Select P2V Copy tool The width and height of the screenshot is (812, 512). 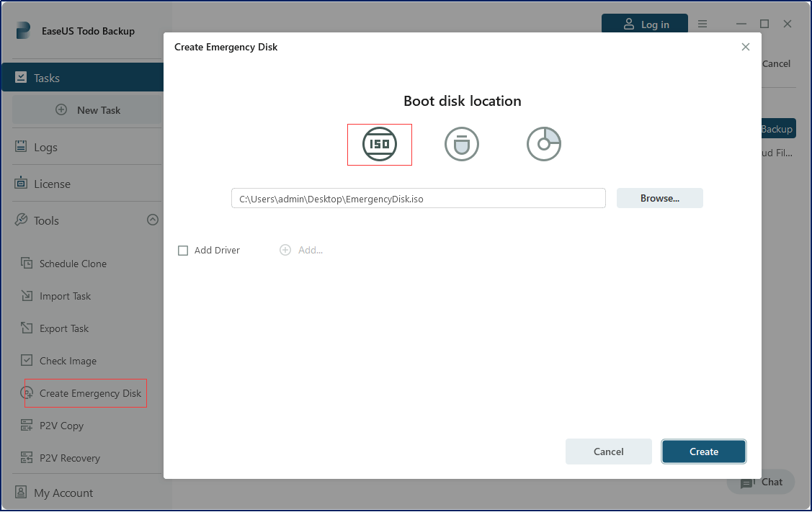coord(62,426)
